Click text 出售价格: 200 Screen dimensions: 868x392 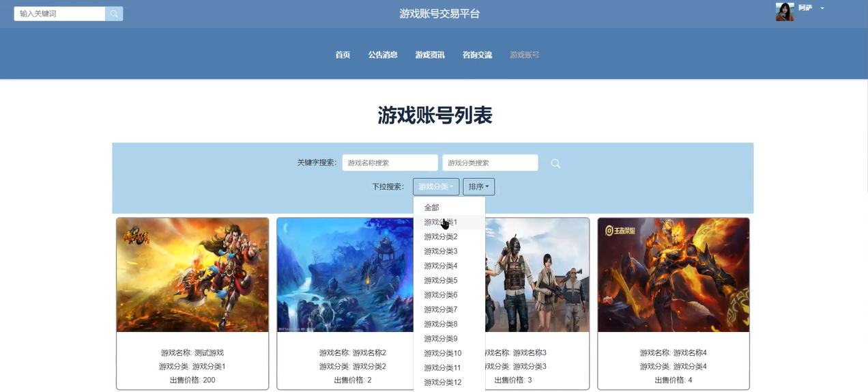tap(192, 380)
